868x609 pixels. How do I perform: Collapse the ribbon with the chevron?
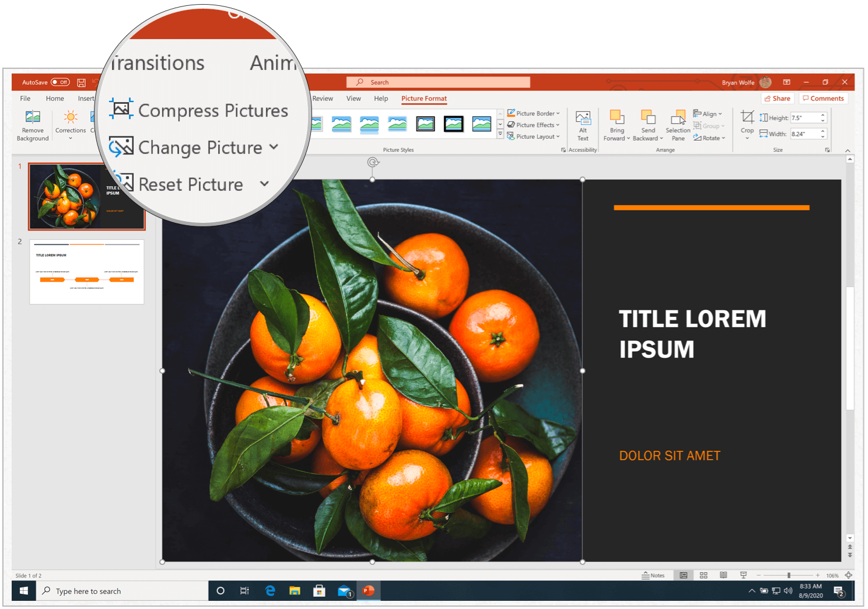tap(848, 150)
